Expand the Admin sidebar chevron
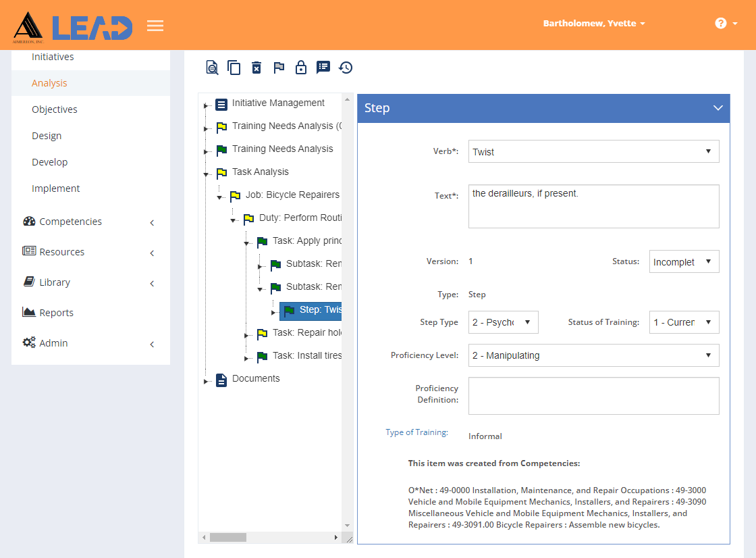Image resolution: width=756 pixels, height=558 pixels. pyautogui.click(x=152, y=344)
